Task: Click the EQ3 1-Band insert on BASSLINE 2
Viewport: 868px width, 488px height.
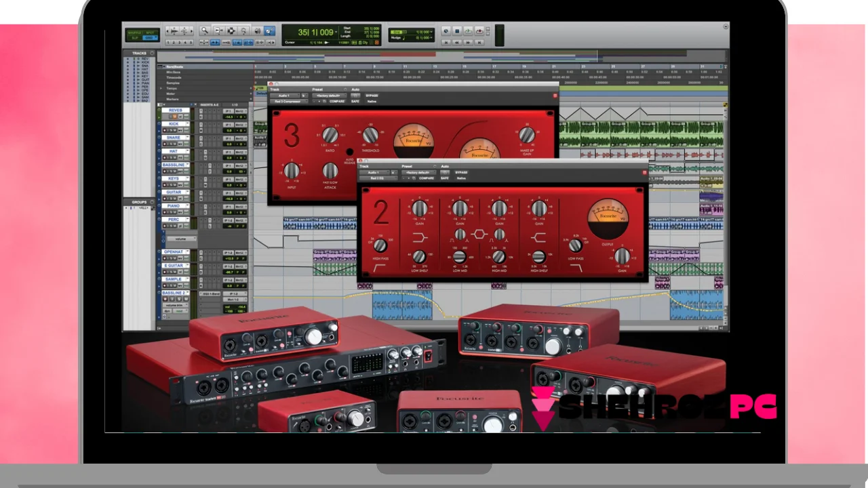Action: pyautogui.click(x=210, y=293)
